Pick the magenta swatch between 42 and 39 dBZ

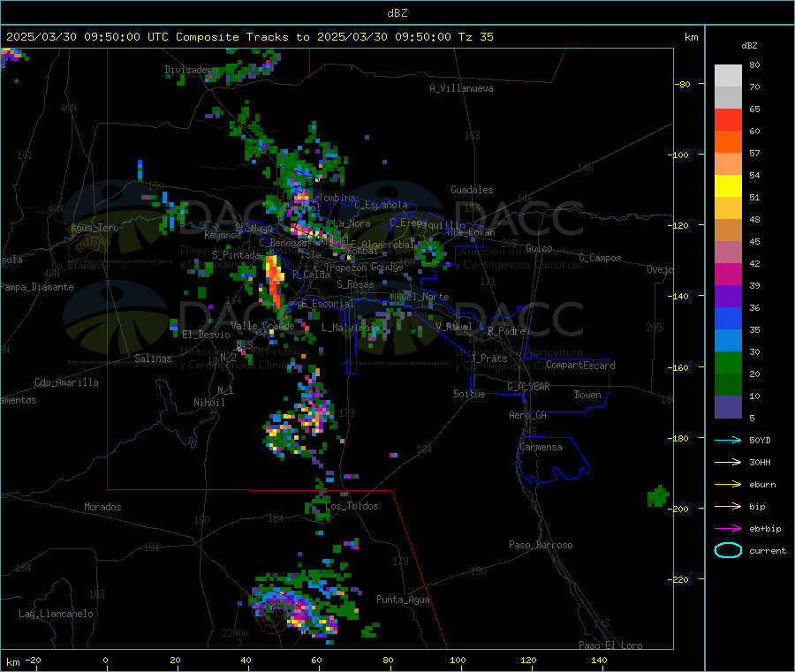click(728, 274)
